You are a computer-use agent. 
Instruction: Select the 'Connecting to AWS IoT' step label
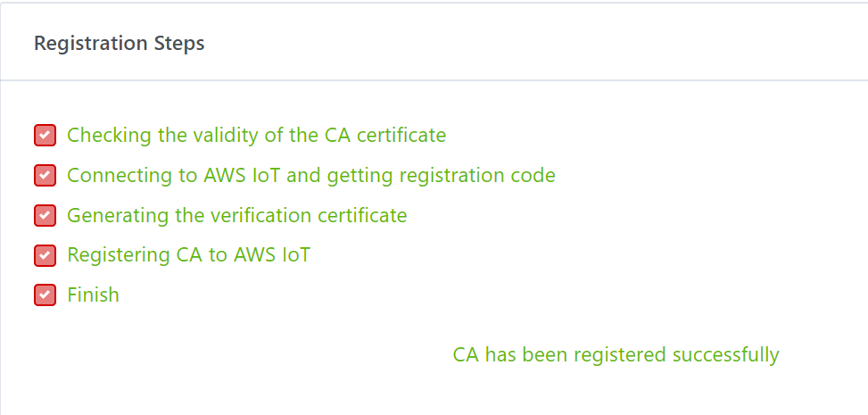(310, 176)
